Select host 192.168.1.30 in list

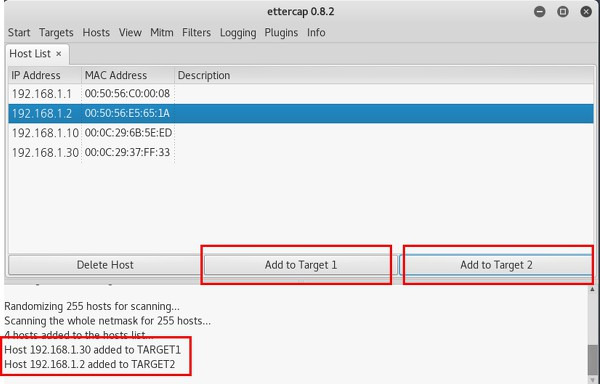301,153
